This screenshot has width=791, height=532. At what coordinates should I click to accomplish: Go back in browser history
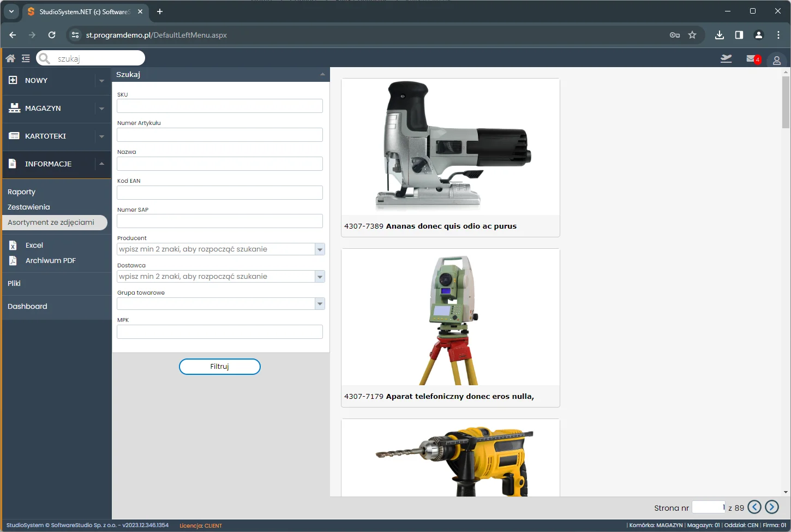[13, 35]
